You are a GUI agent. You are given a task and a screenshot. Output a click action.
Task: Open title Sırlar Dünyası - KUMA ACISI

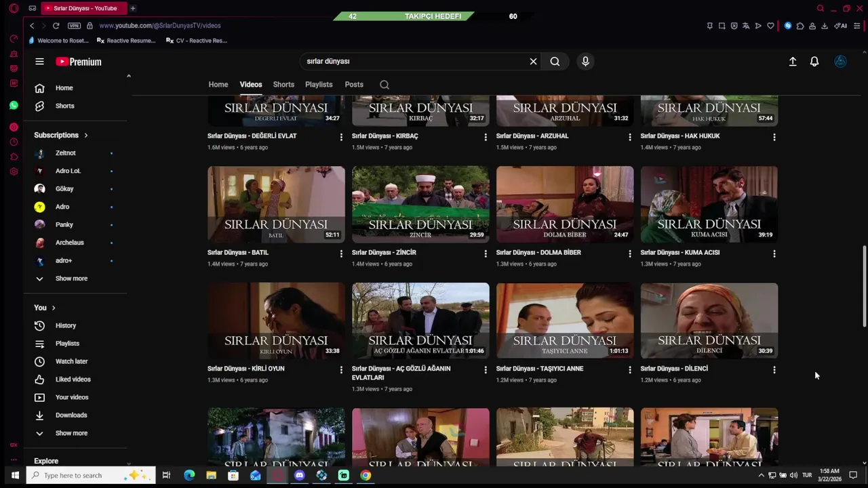tap(680, 253)
